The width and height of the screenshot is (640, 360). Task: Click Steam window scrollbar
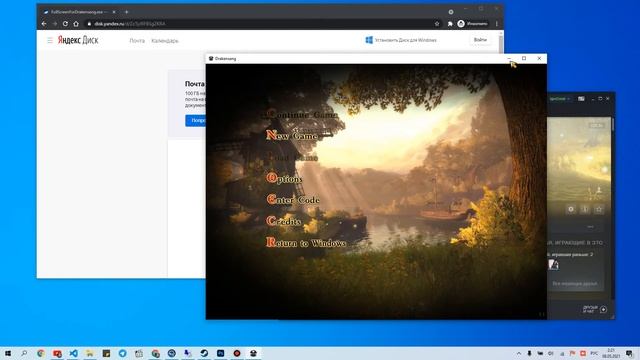613,124
